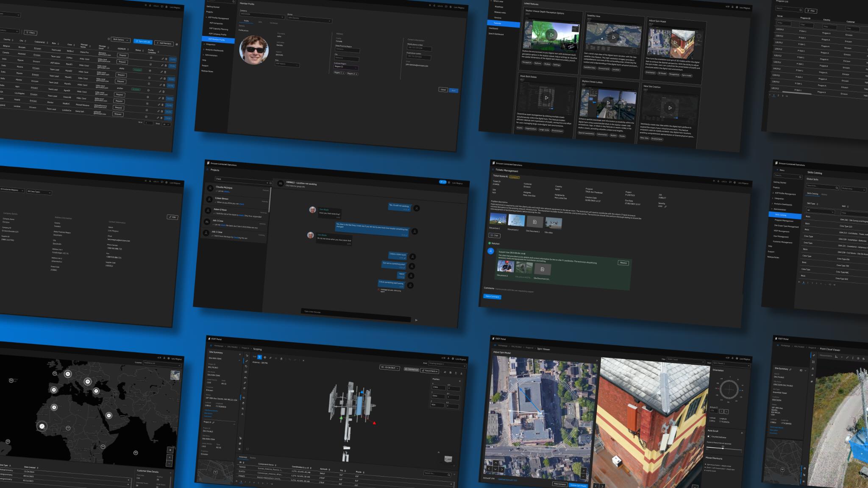
Task: Click the view cube in Scoping viewport
Action: (448, 459)
